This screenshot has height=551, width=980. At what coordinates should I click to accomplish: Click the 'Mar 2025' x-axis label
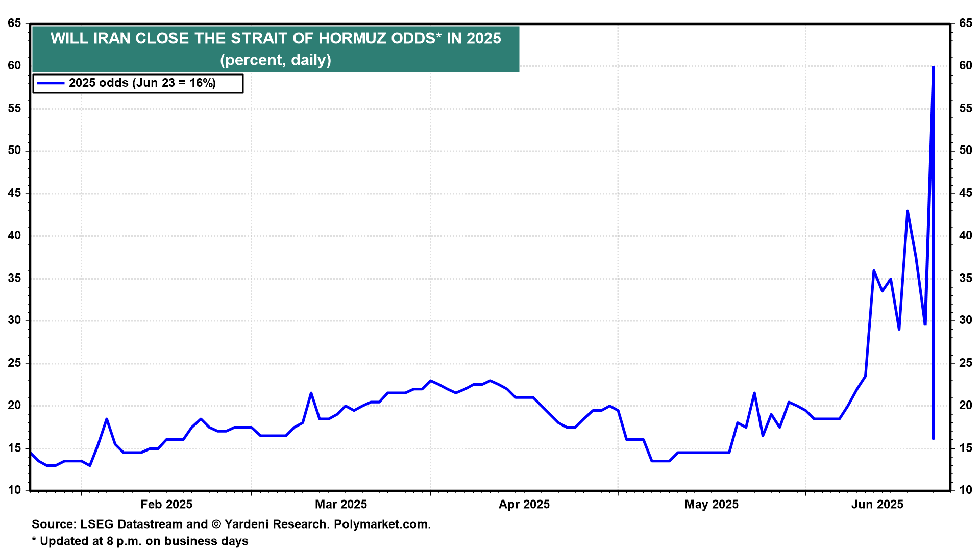click(x=341, y=505)
